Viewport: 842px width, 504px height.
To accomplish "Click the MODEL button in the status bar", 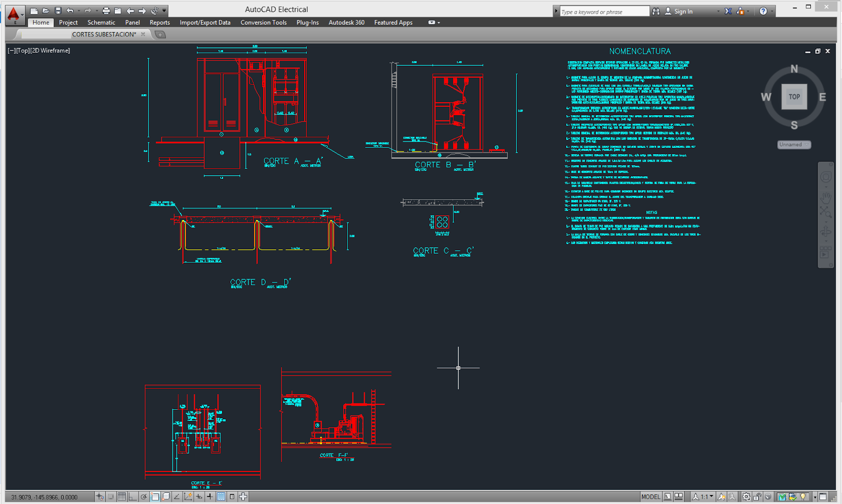I will coord(651,497).
